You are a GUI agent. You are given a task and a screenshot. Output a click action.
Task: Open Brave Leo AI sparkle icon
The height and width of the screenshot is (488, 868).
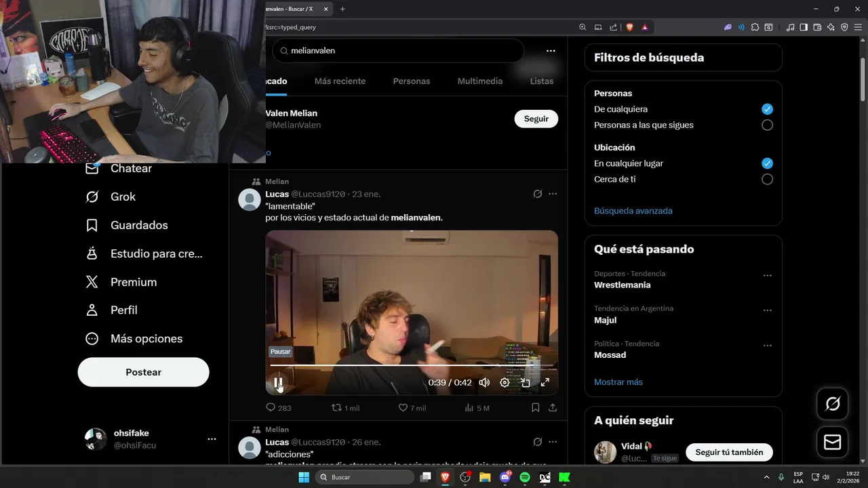tap(831, 27)
